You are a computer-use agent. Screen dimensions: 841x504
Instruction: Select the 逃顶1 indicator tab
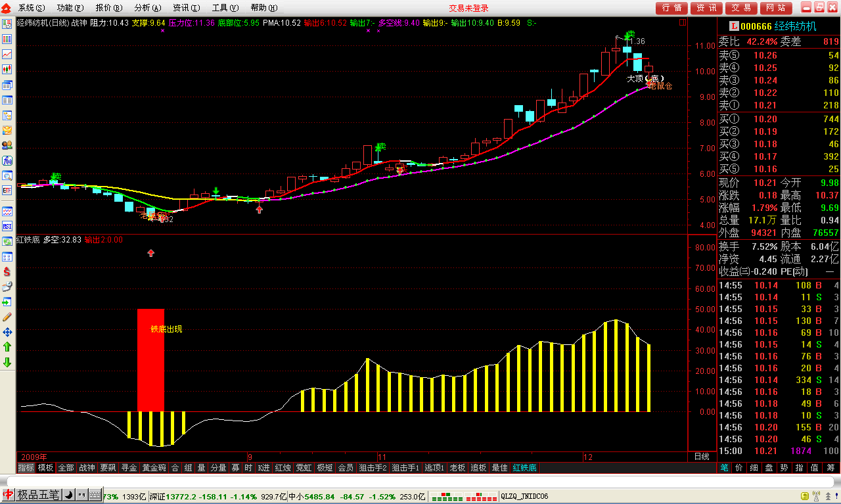tap(434, 468)
